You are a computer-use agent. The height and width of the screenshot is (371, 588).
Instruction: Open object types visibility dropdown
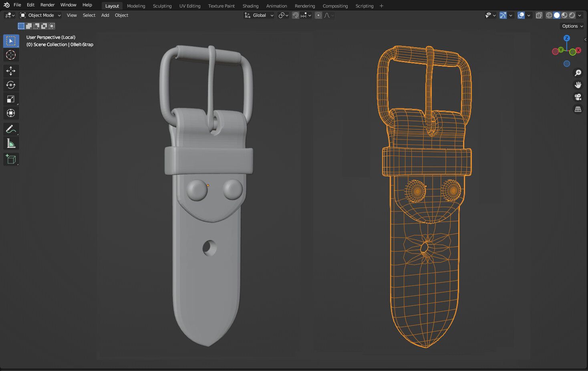pos(491,15)
